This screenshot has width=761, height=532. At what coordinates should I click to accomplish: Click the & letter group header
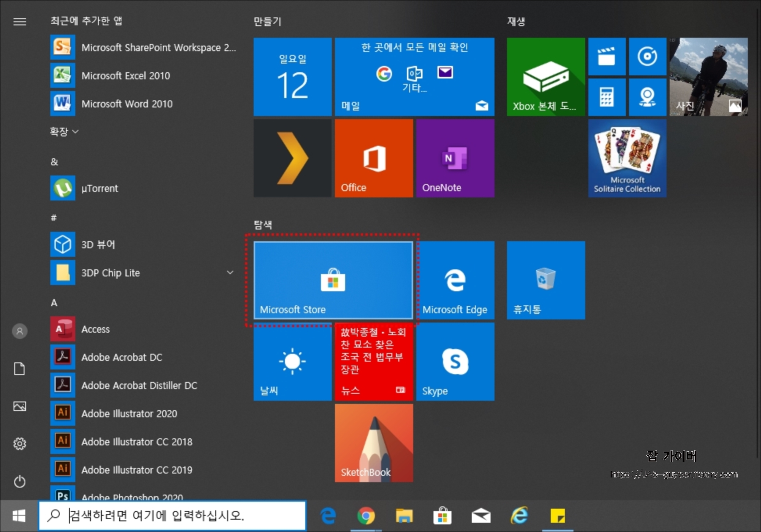(x=54, y=162)
